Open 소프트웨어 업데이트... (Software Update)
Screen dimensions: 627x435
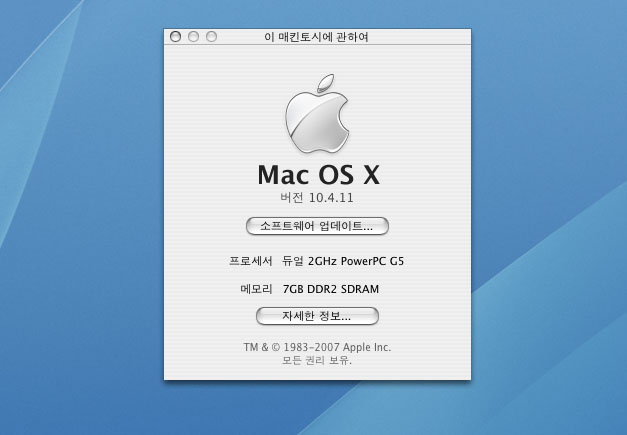(317, 226)
